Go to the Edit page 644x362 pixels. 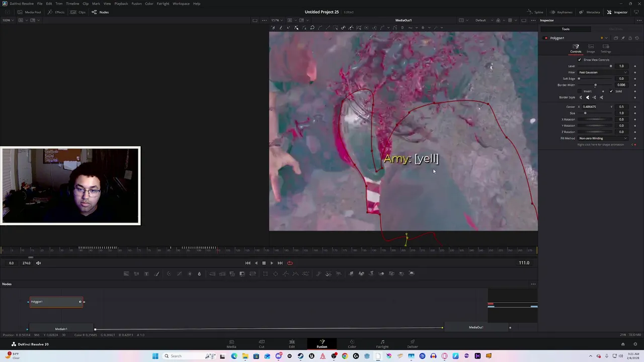click(x=292, y=344)
